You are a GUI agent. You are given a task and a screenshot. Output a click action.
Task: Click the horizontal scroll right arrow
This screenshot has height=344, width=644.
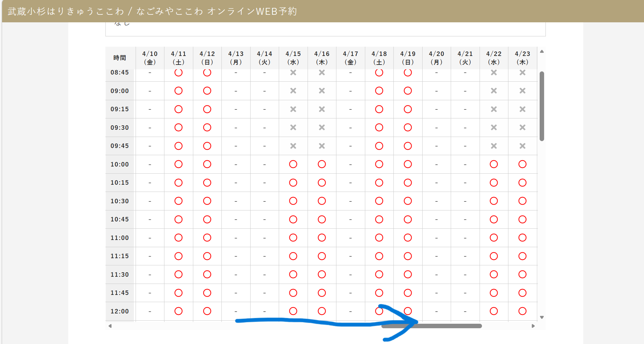[x=533, y=326]
